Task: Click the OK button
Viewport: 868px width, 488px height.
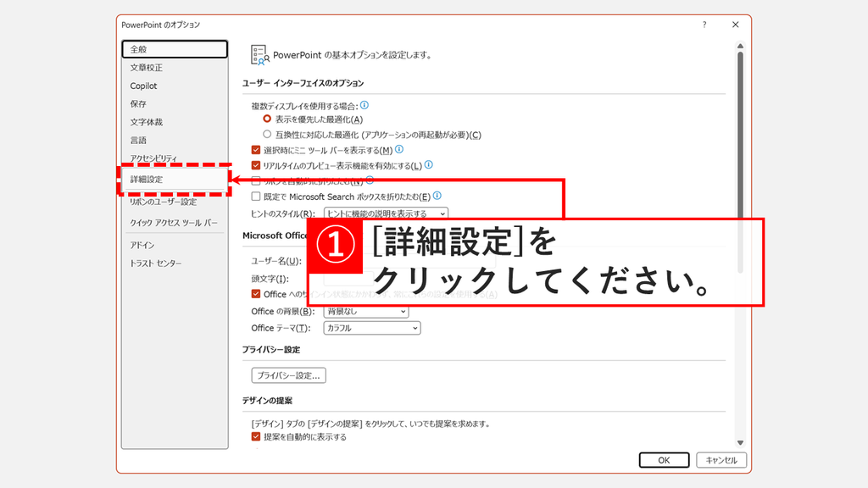Action: tap(665, 460)
